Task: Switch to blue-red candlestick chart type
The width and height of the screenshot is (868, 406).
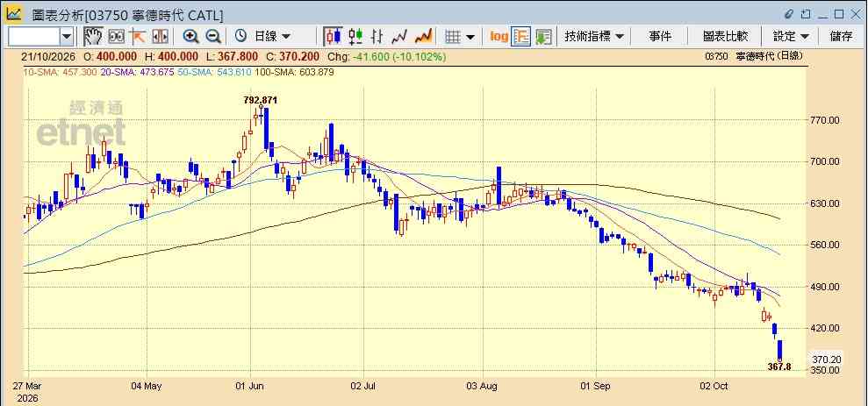Action: [334, 37]
